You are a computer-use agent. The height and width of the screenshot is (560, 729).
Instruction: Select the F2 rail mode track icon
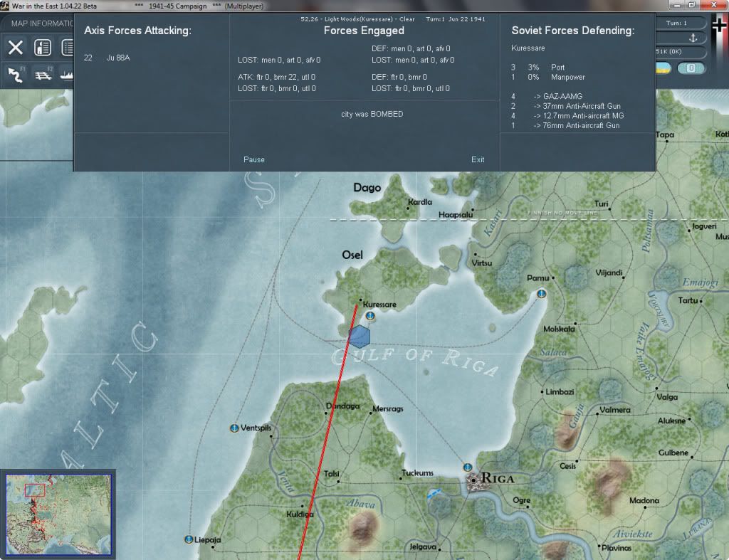click(x=43, y=74)
